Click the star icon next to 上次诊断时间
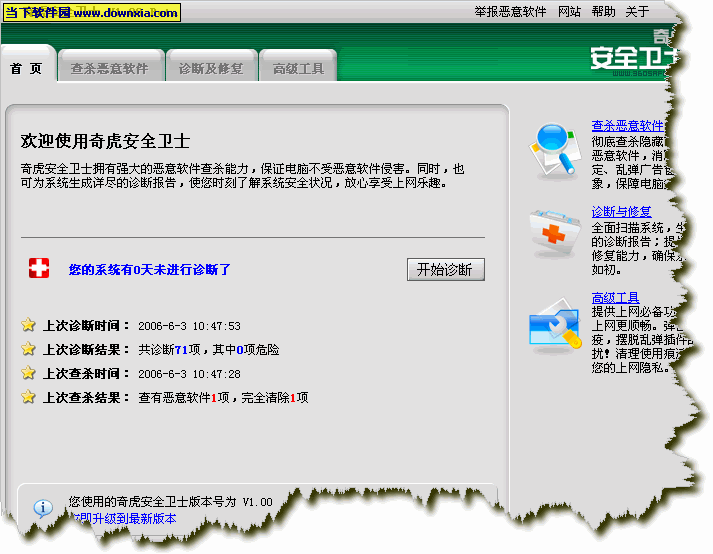Image resolution: width=713 pixels, height=554 pixels. coord(28,325)
